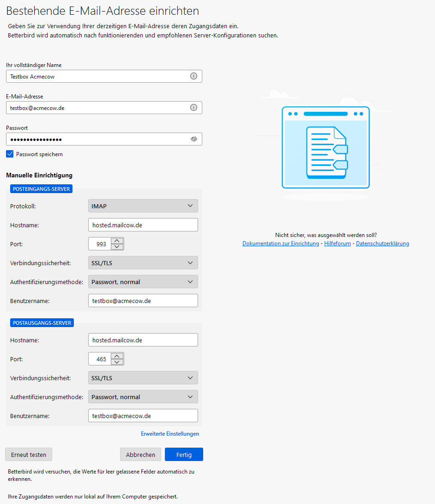Open the Hilfeforum link
This screenshot has width=435, height=504.
[338, 243]
